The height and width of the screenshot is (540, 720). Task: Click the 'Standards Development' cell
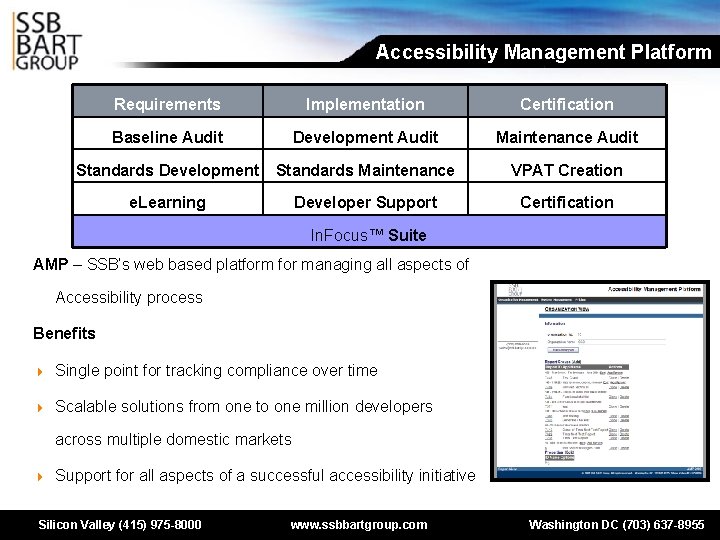(168, 167)
